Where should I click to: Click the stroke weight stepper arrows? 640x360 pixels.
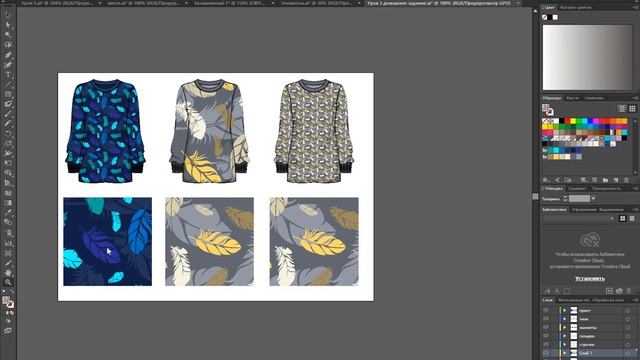pyautogui.click(x=565, y=199)
